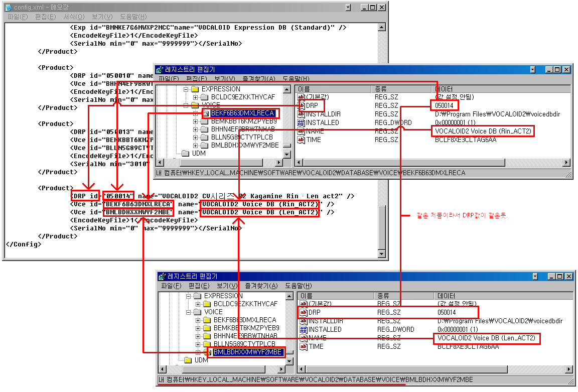Click the BCLDC9EZKKTHYCAF folder icon in the Rin_ACT2 registry window
This screenshot has height=392, width=578.
pyautogui.click(x=205, y=97)
